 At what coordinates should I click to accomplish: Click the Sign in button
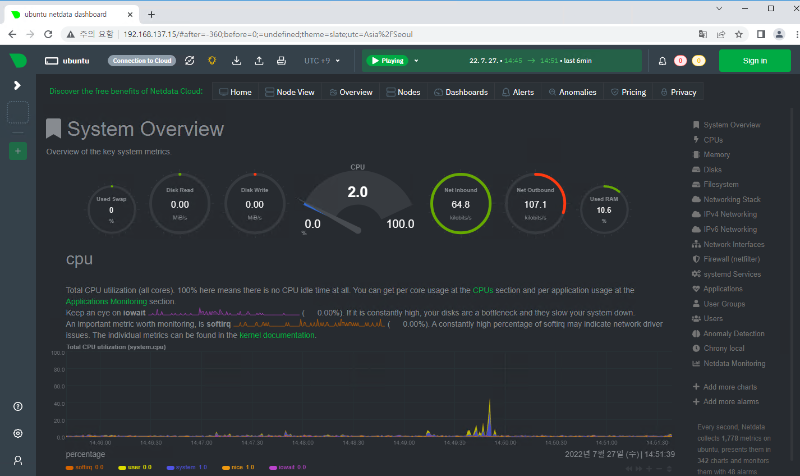point(755,61)
